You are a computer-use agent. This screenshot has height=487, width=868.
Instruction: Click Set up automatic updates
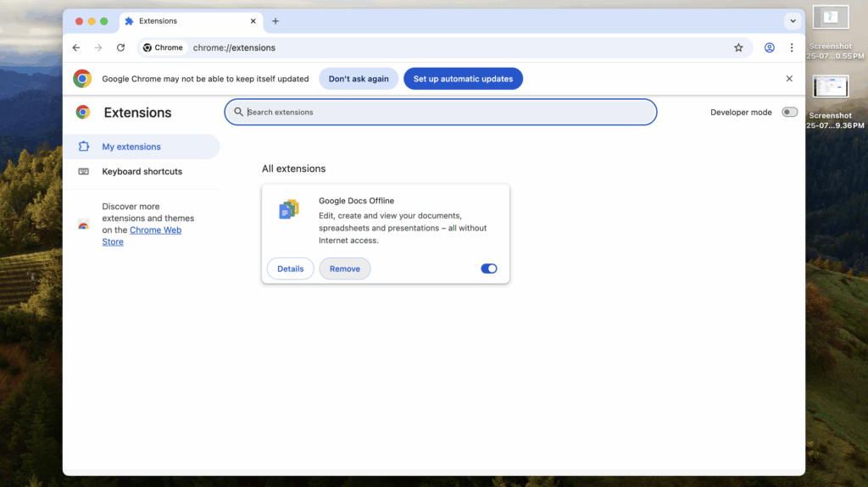[x=463, y=79]
